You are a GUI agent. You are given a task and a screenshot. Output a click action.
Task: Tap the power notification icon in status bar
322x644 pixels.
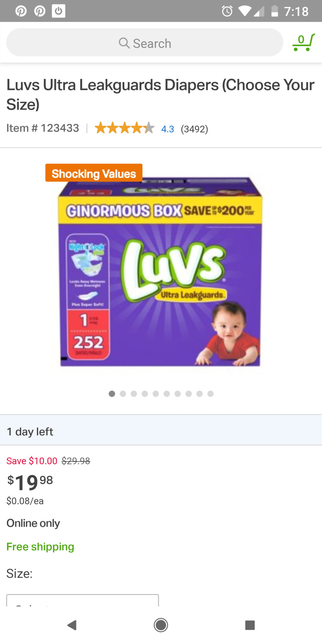tap(58, 11)
